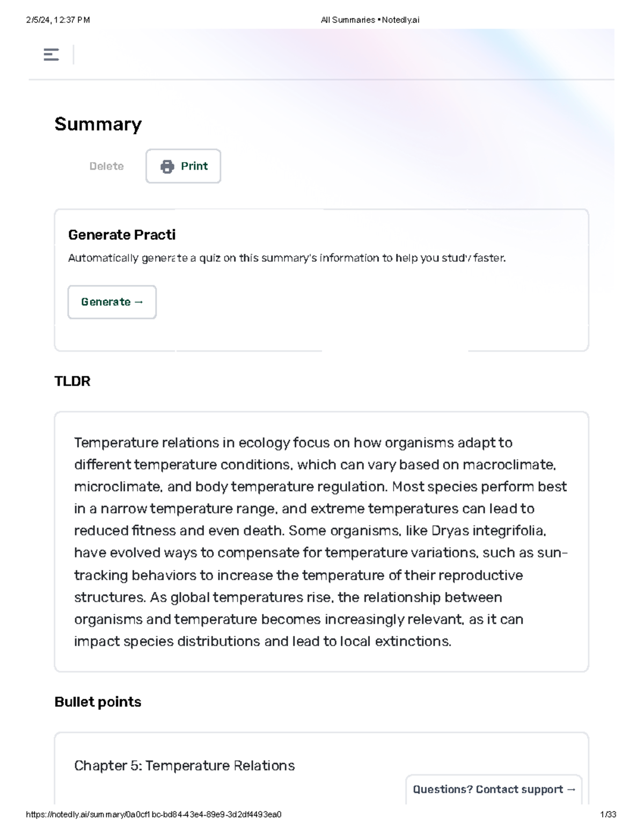Open the Questions? Contact support link

[493, 789]
